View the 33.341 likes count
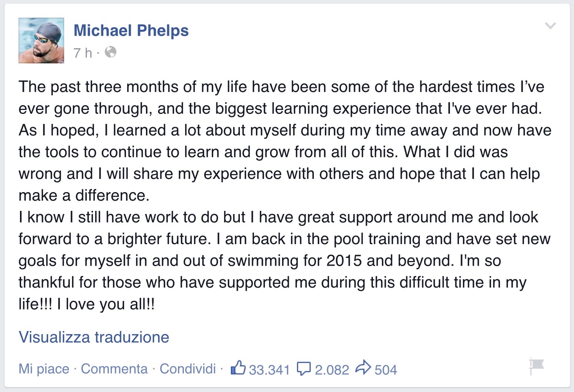Screen dimensions: 574x392 [269, 370]
